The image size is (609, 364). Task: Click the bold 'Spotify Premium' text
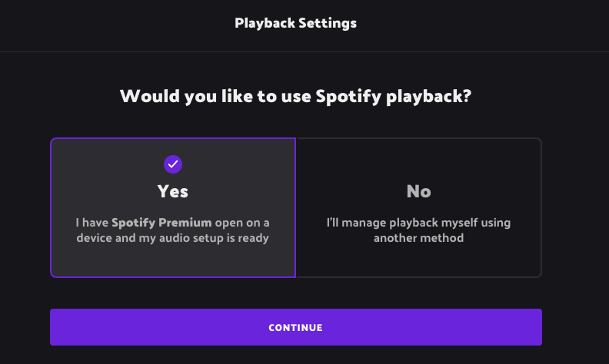[x=161, y=223]
